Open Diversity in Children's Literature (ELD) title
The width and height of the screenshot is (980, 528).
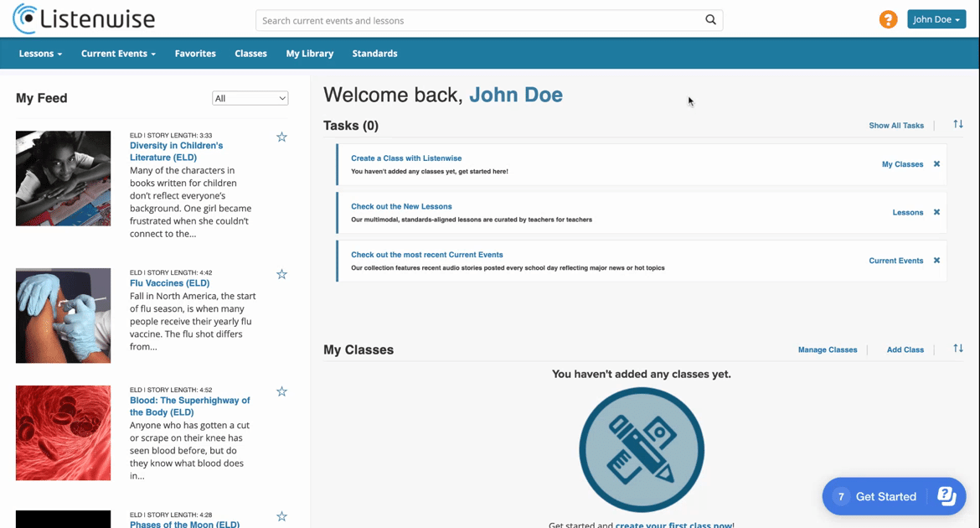coord(176,152)
